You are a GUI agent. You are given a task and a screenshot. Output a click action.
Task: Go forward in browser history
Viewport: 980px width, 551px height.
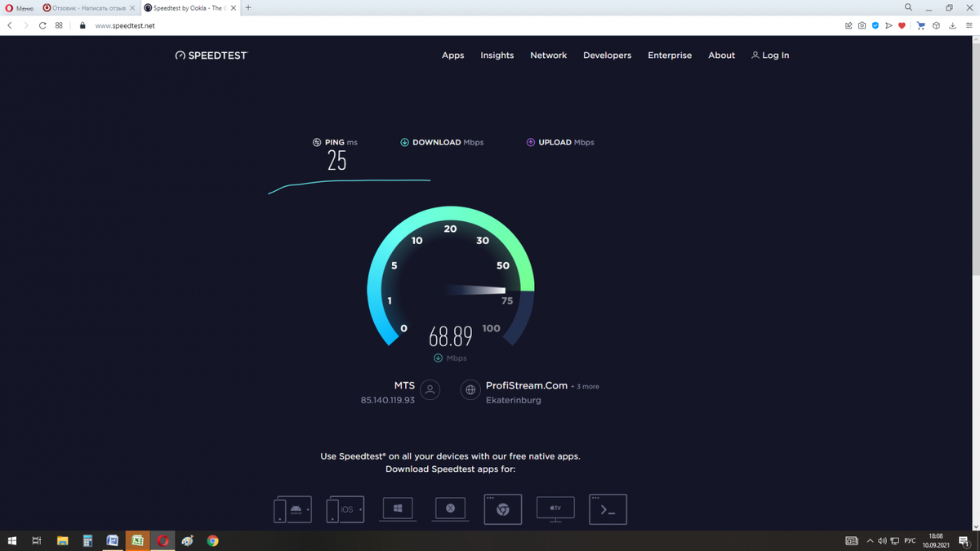(26, 25)
